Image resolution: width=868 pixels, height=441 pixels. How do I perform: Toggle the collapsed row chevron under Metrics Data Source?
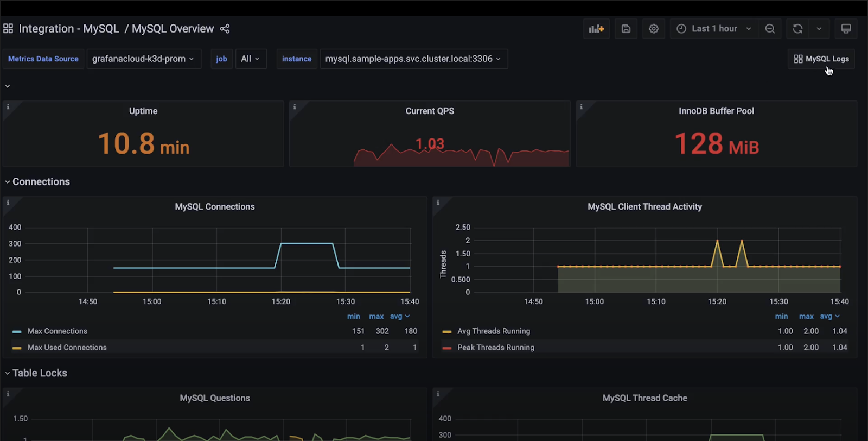[x=8, y=86]
